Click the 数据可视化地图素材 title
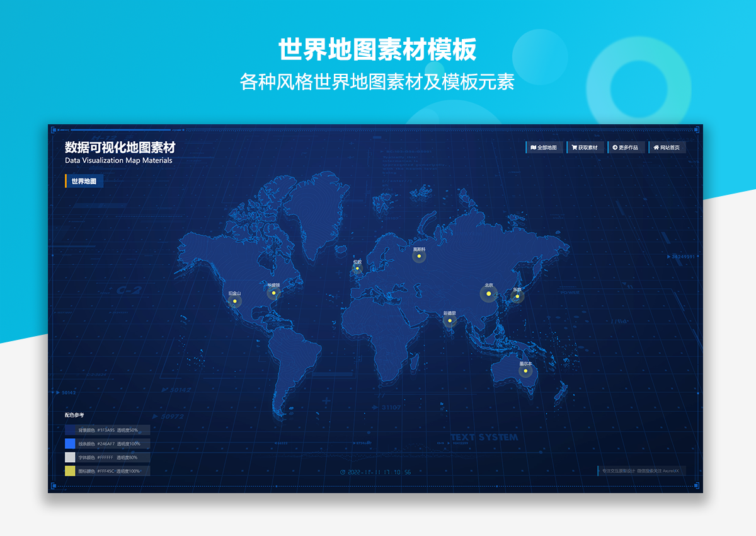The height and width of the screenshot is (536, 756). [x=120, y=148]
